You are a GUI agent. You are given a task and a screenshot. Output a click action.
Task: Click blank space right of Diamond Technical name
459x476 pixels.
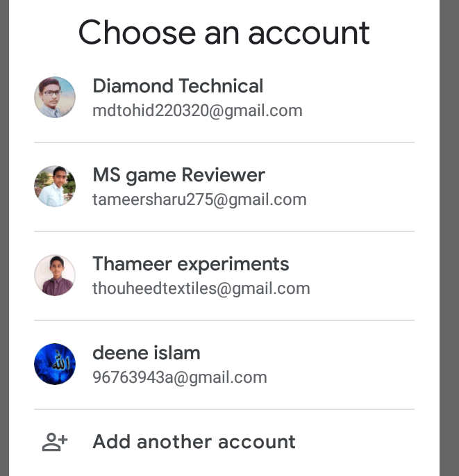[340, 86]
